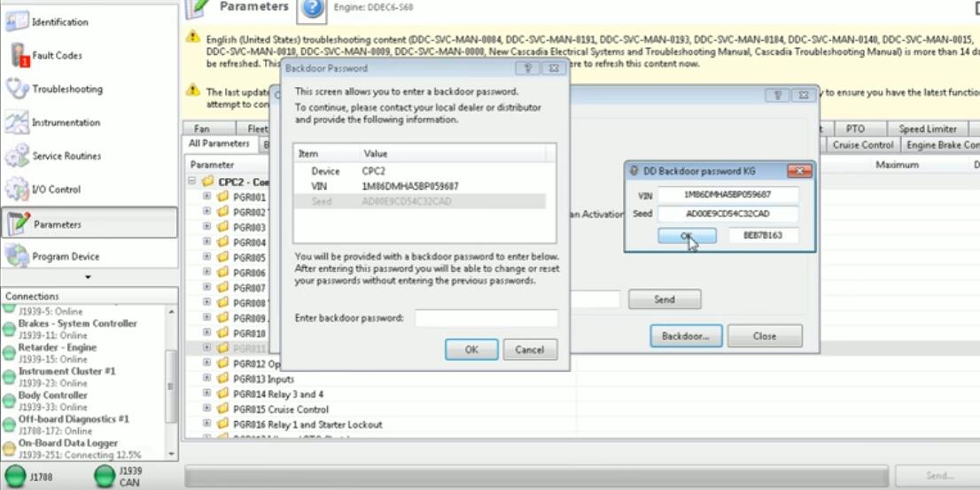
Task: Click the second yellow warning icon beside last update
Action: coord(193,89)
